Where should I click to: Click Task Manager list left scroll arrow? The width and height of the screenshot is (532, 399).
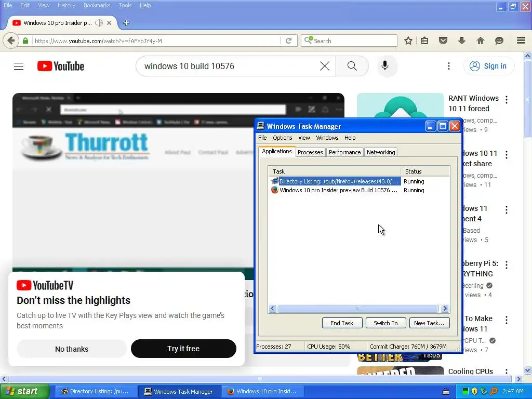272,309
